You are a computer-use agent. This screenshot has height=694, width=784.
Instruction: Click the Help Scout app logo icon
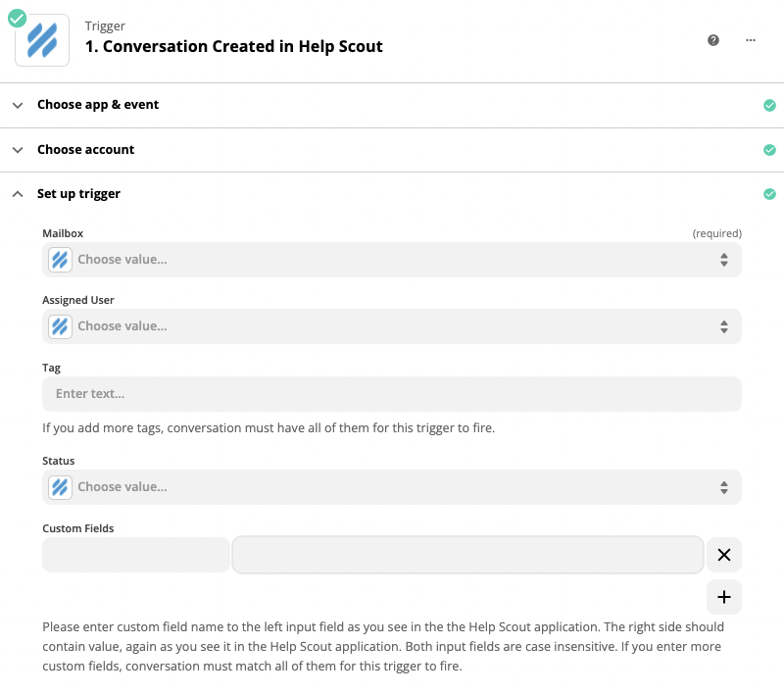(x=42, y=40)
